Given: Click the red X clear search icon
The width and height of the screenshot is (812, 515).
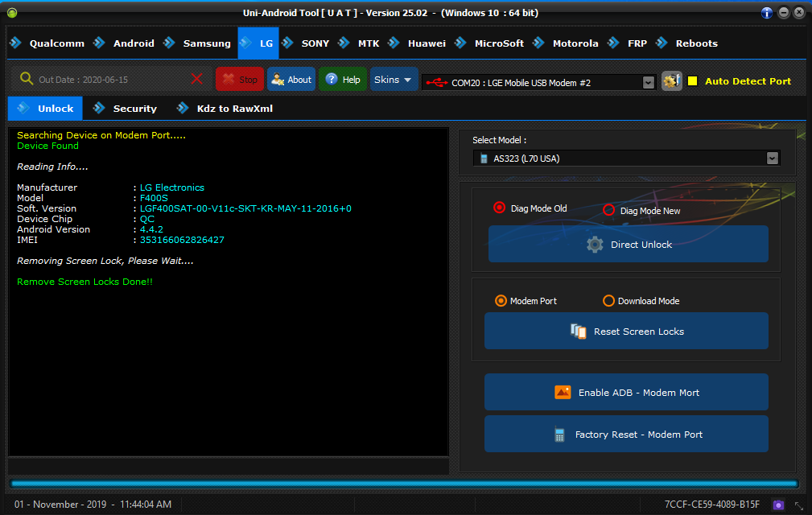Looking at the screenshot, I should [197, 79].
